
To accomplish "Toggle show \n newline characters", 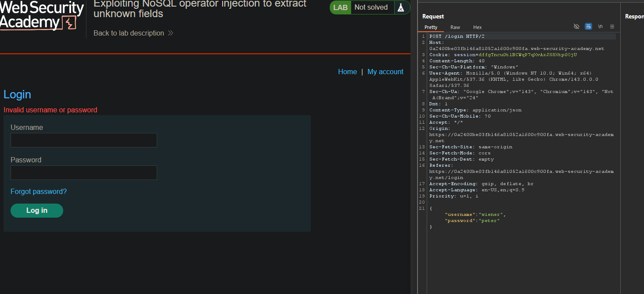I will coord(600,27).
